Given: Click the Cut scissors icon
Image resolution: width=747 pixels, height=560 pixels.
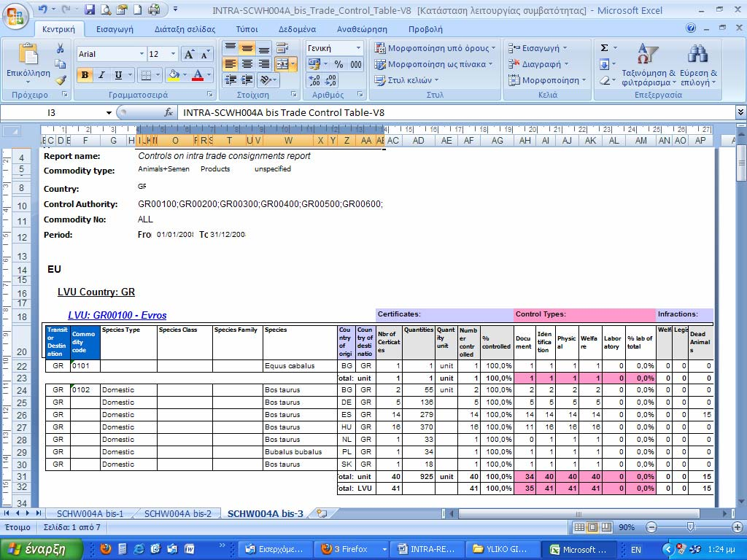Looking at the screenshot, I should (60, 48).
